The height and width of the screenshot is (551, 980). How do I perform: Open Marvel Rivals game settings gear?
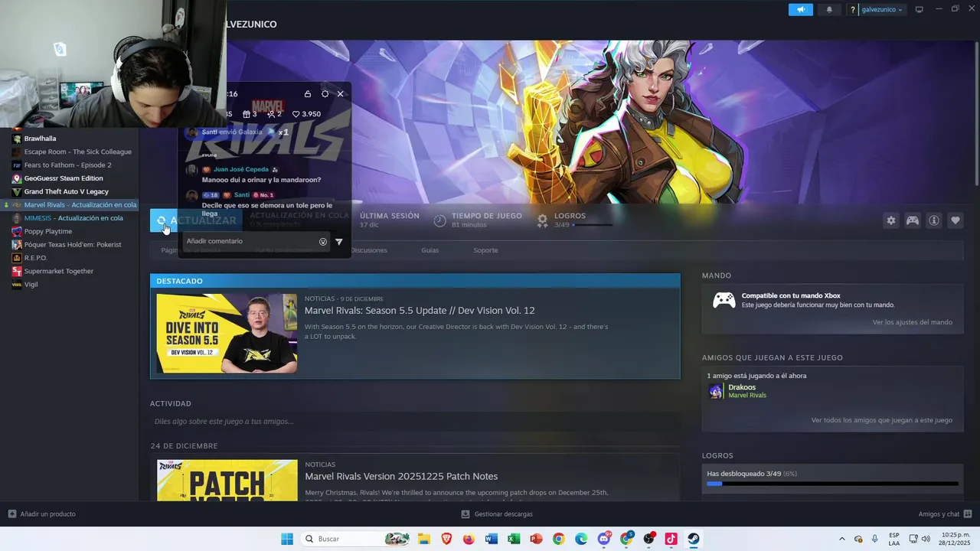pos(891,220)
